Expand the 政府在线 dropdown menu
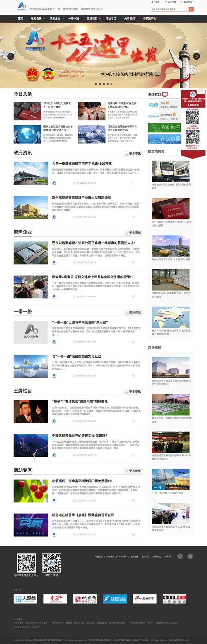This screenshot has height=644, width=207. (x=38, y=19)
